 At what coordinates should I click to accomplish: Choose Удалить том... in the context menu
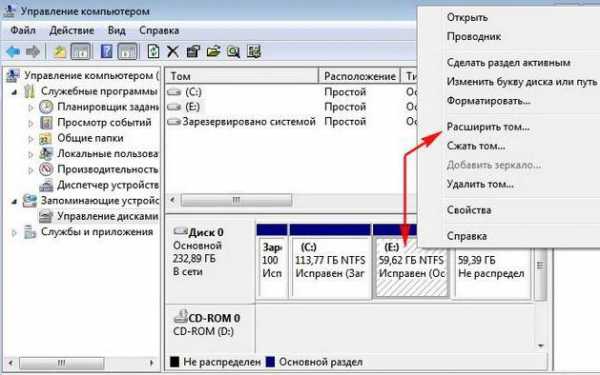(x=480, y=184)
